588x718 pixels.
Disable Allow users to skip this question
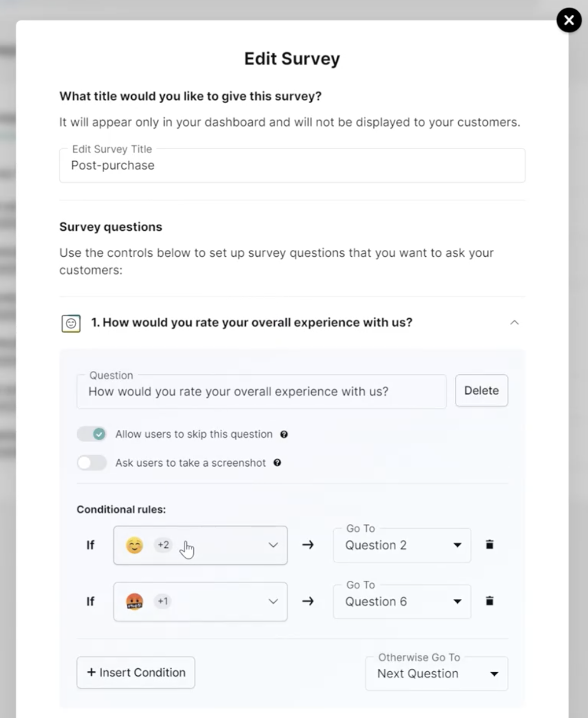92,434
